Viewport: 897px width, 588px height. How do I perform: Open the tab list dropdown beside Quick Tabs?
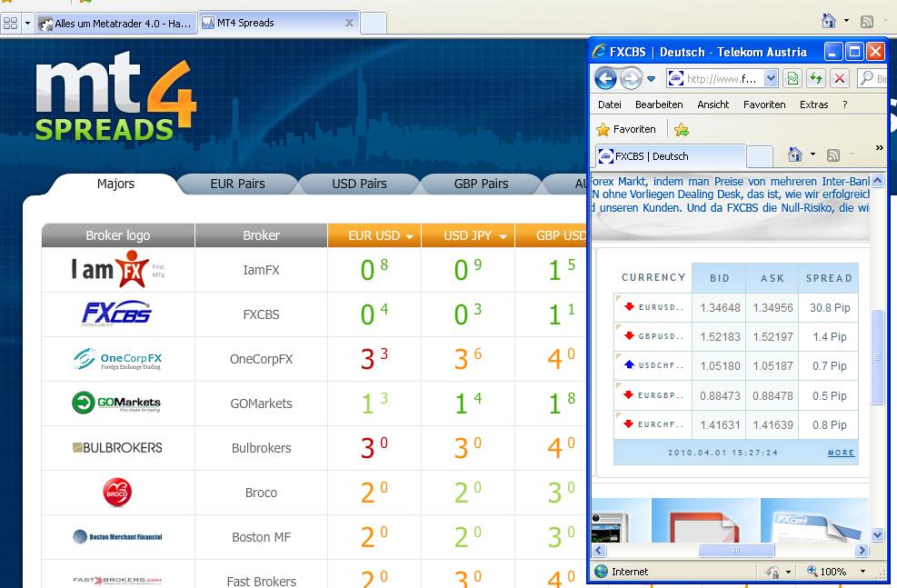[x=27, y=23]
